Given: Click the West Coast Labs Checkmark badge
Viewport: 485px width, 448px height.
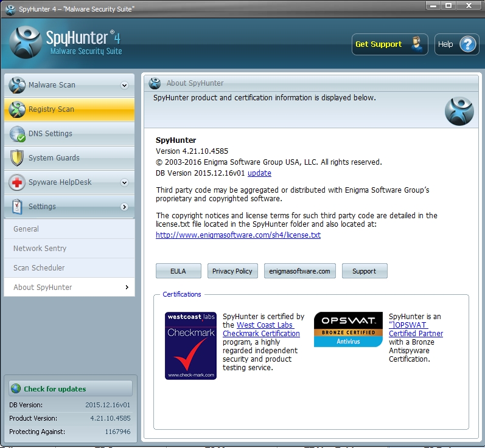Looking at the screenshot, I should (190, 346).
